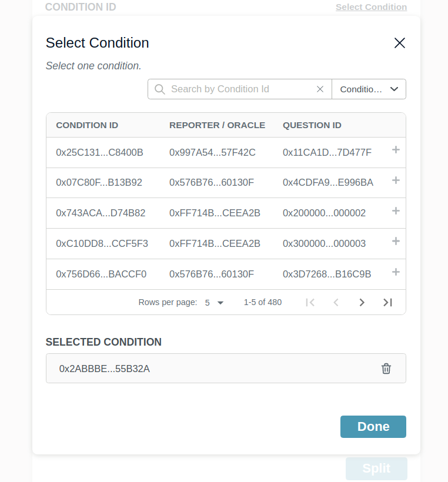The width and height of the screenshot is (448, 482).
Task: Open the Condition search type dropdown
Action: coord(369,89)
